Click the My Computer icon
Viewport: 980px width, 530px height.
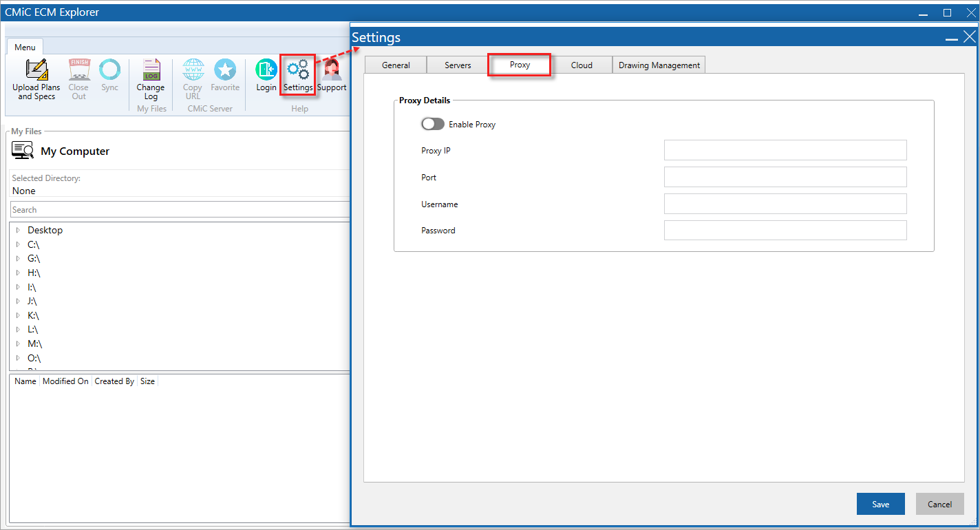tap(23, 151)
